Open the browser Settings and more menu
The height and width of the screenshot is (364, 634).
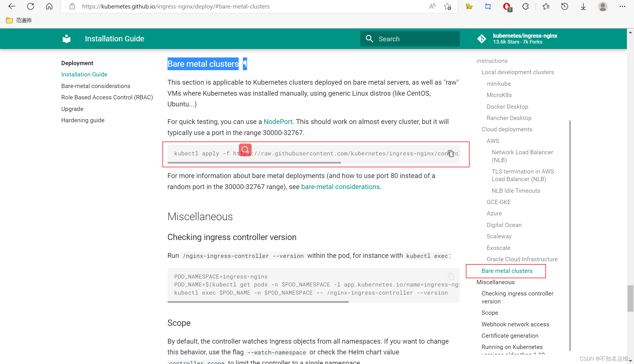coord(622,6)
